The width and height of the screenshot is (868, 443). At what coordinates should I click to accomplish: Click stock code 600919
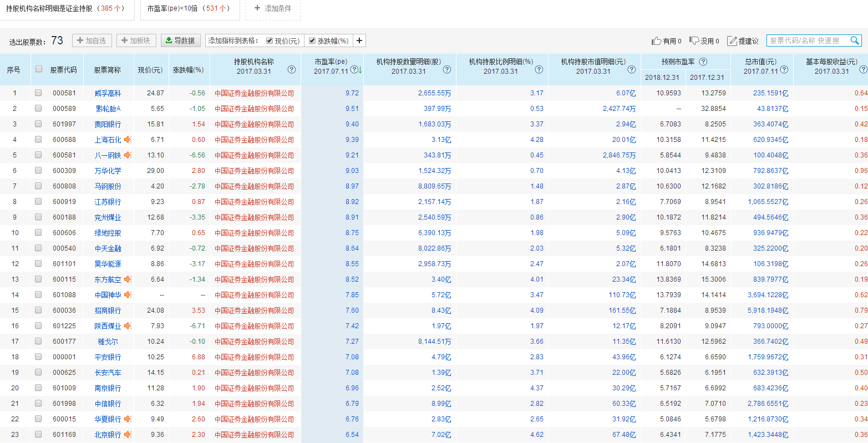pos(64,202)
